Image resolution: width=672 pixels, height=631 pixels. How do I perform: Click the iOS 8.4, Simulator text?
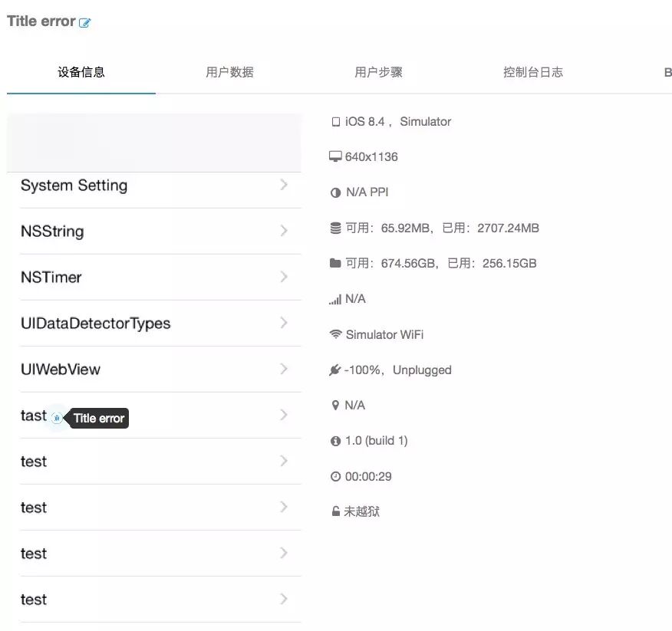398,122
